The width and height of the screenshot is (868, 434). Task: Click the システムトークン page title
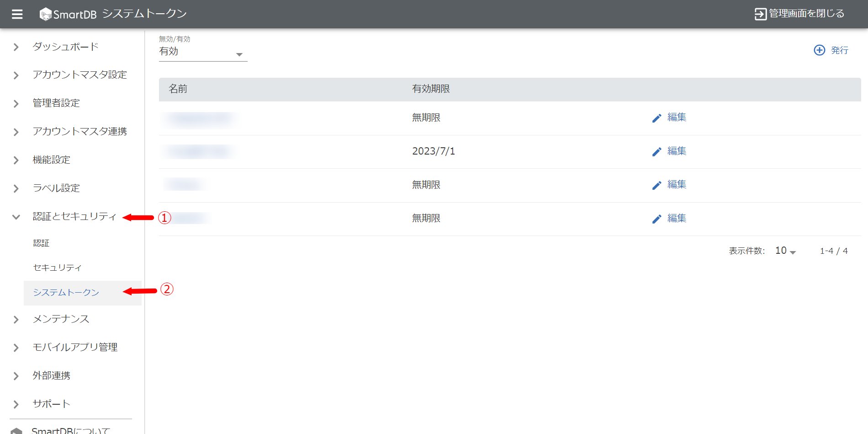(144, 14)
